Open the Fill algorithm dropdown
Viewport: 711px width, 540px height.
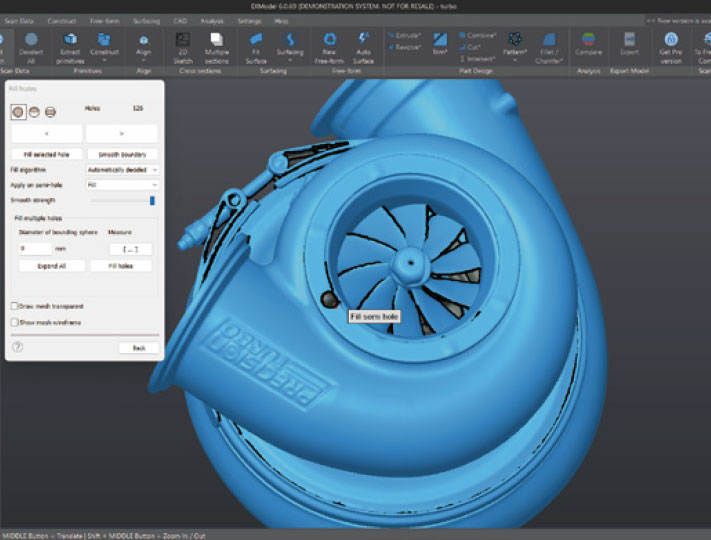(x=122, y=170)
